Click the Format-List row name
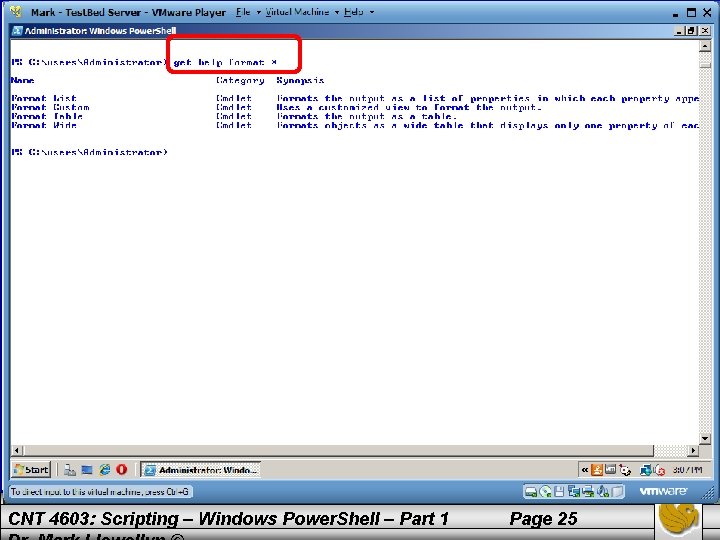 pyautogui.click(x=44, y=98)
